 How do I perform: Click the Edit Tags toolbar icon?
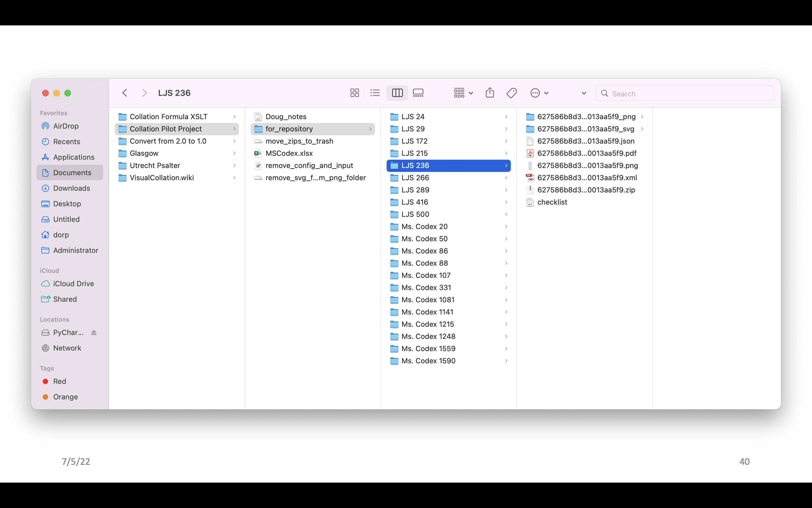coord(512,93)
